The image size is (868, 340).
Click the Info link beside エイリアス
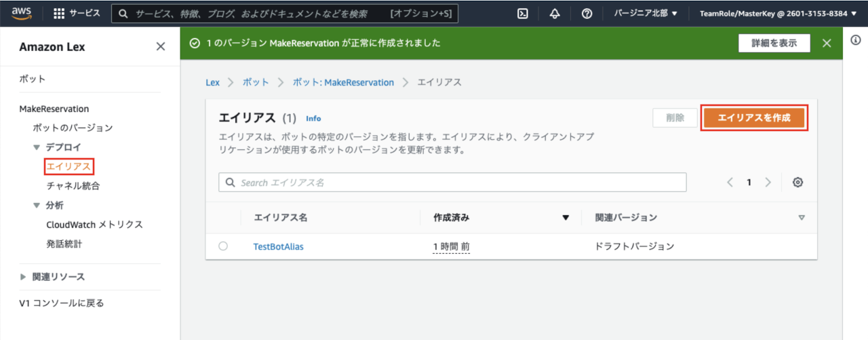313,118
